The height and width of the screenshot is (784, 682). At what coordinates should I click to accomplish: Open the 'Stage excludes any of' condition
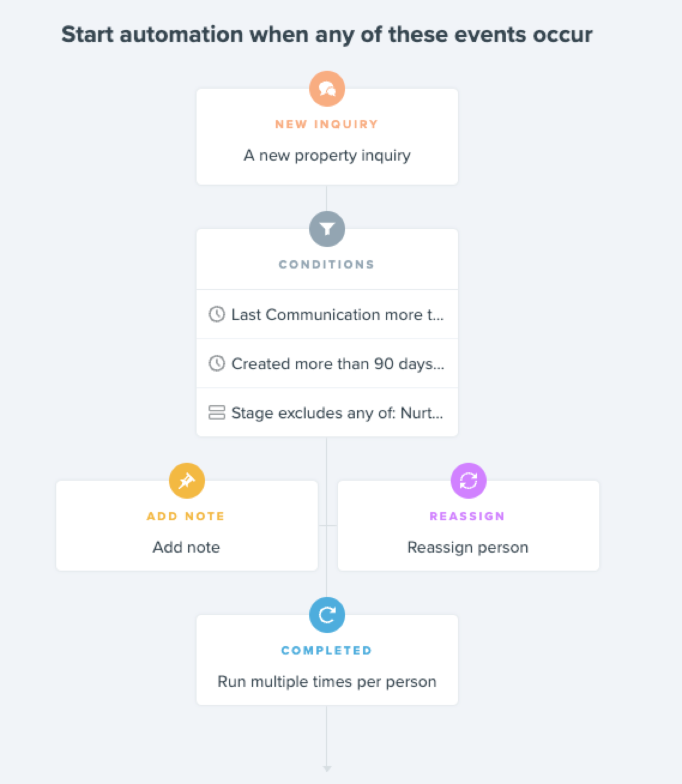pyautogui.click(x=337, y=413)
